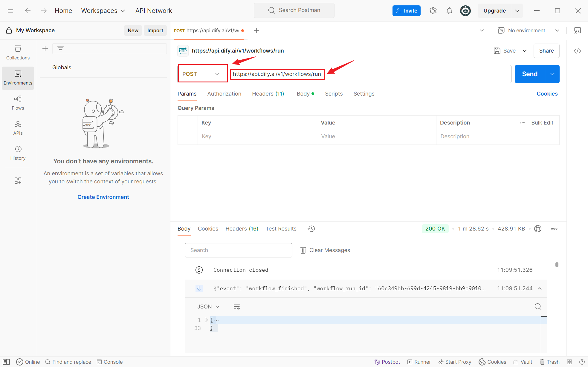Click the two-pane layout icon

(569, 362)
